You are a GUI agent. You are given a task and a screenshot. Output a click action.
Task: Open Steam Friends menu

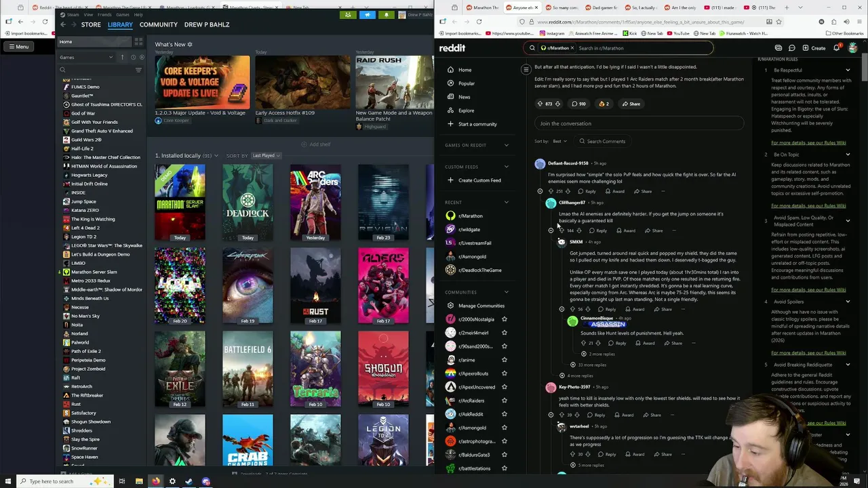[104, 14]
